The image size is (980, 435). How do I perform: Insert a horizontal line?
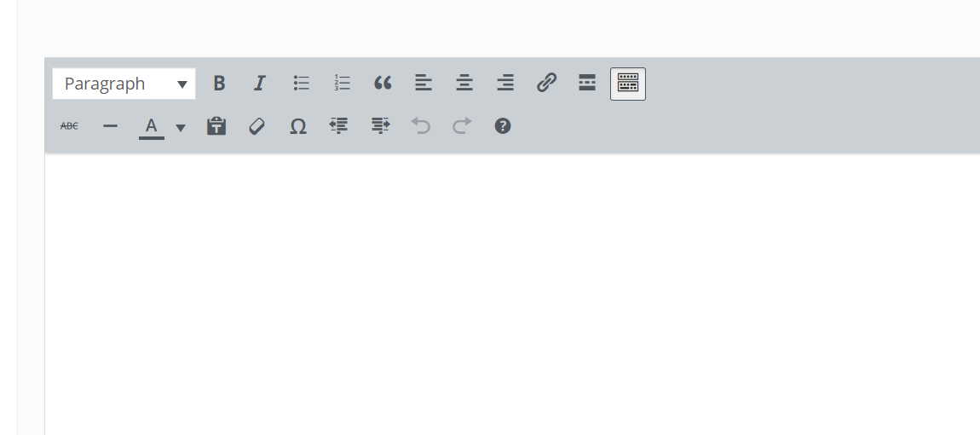[x=110, y=126]
